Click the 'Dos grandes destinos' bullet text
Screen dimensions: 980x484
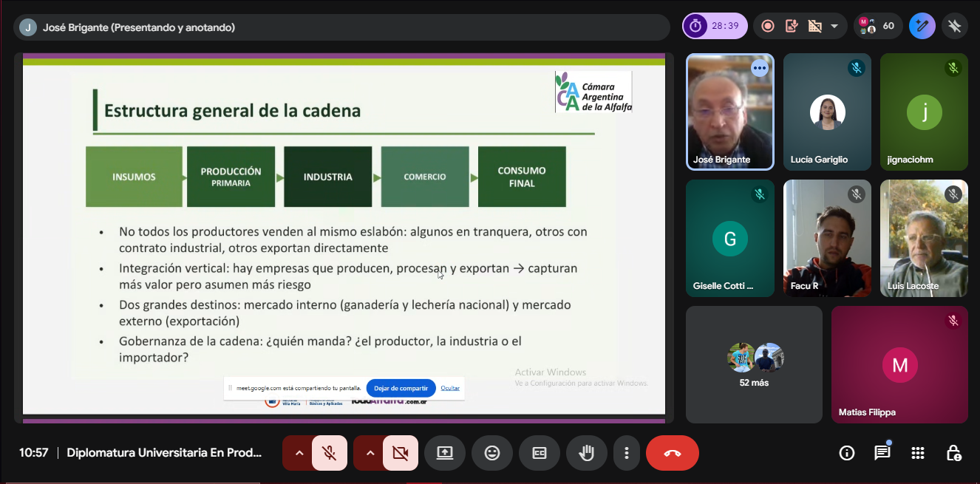click(x=345, y=313)
